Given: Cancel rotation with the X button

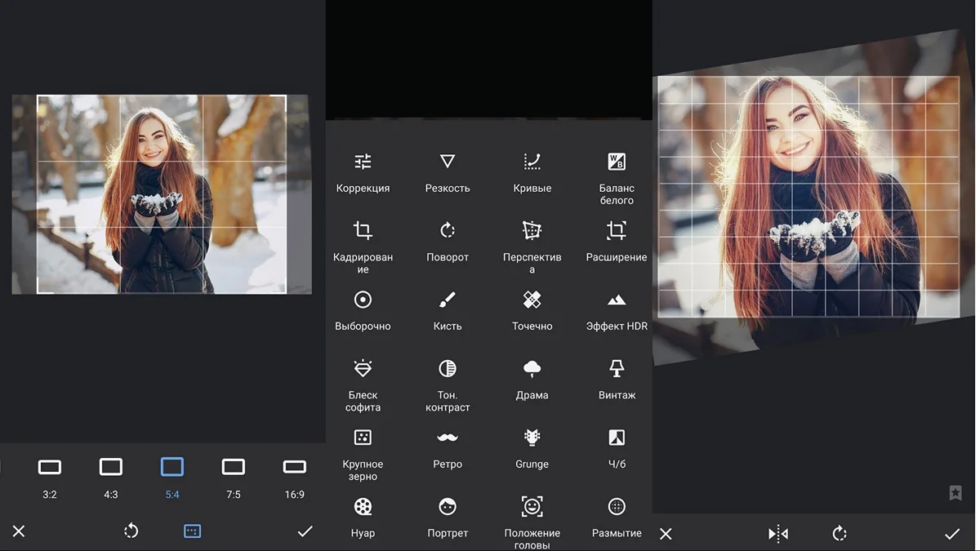Looking at the screenshot, I should click(x=666, y=534).
